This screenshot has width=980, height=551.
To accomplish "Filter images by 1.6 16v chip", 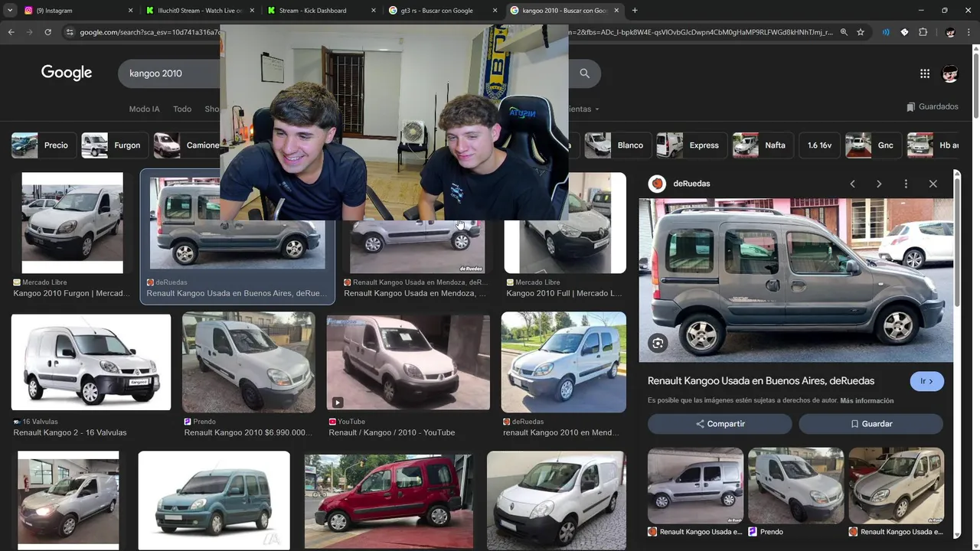I will tap(819, 145).
